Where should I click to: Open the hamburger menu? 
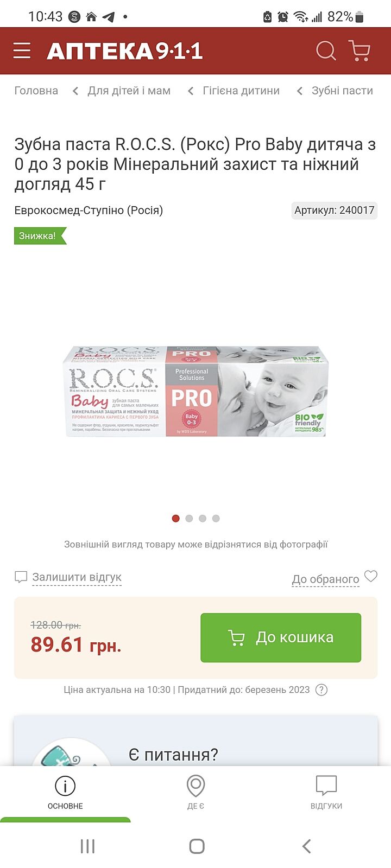coord(22,51)
